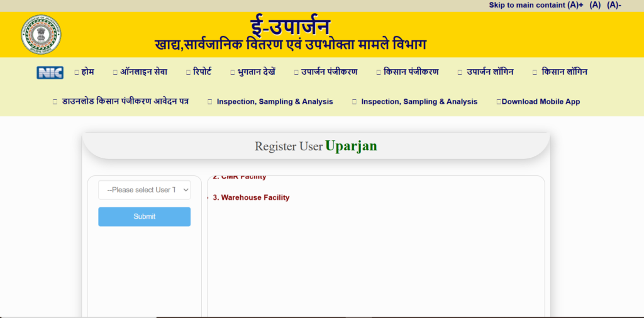Decrease font size with (A)-
The width and height of the screenshot is (644, 318).
tap(614, 5)
